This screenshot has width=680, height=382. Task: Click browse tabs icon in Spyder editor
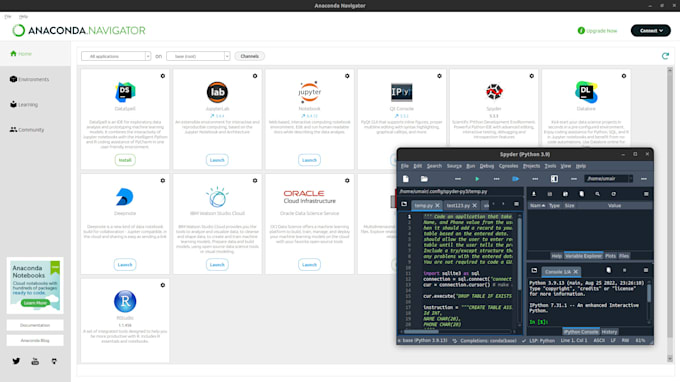pyautogui.click(x=404, y=204)
